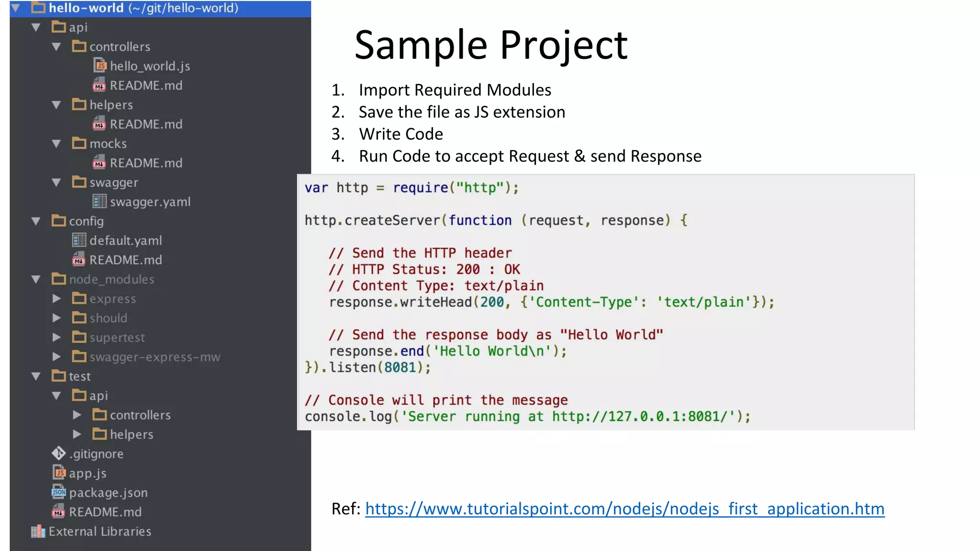The image size is (980, 551).
Task: Click the response.end 'Hello World' code line
Action: point(448,351)
